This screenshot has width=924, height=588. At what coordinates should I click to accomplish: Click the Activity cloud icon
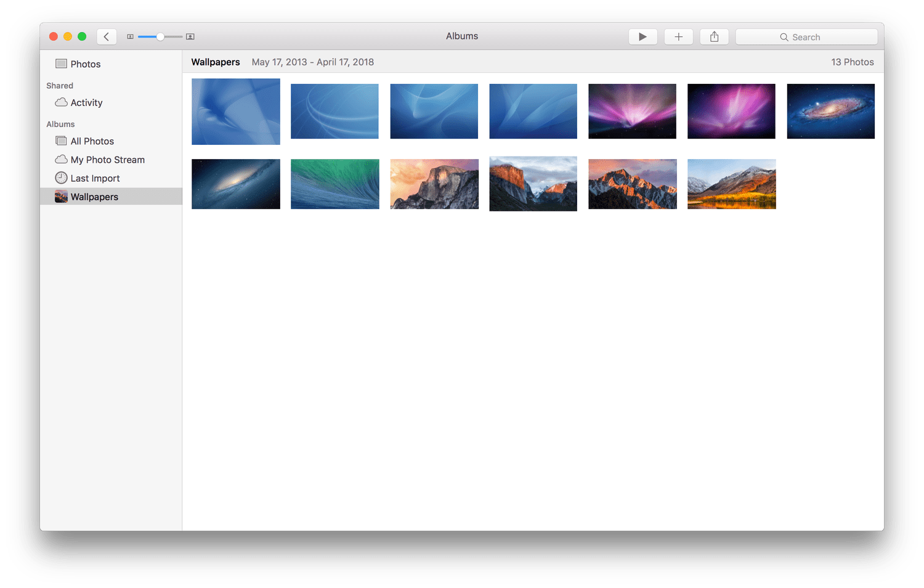pos(61,102)
